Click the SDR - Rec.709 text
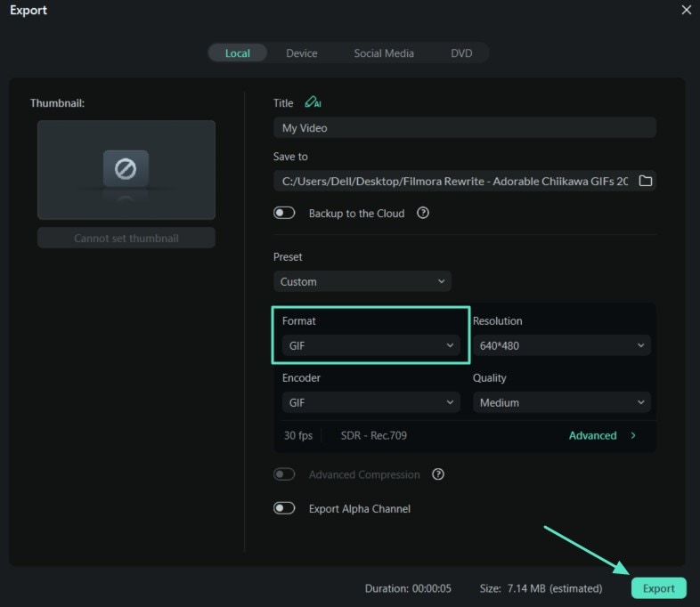The width and height of the screenshot is (700, 607). click(374, 435)
